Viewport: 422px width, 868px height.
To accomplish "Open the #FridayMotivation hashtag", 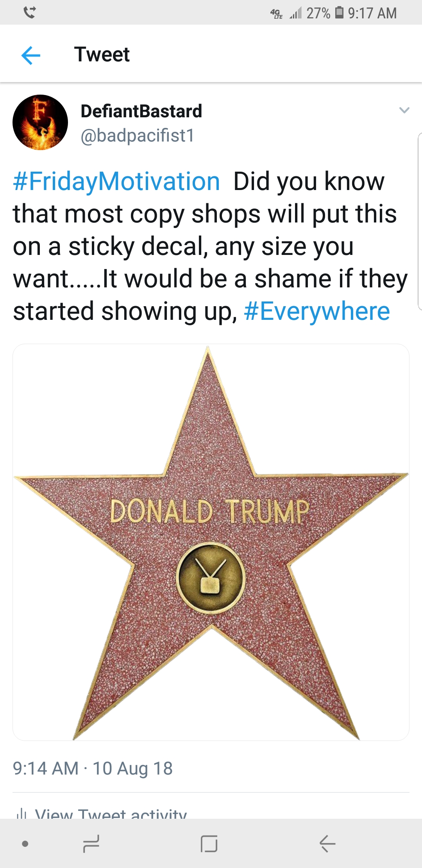I will [x=116, y=181].
